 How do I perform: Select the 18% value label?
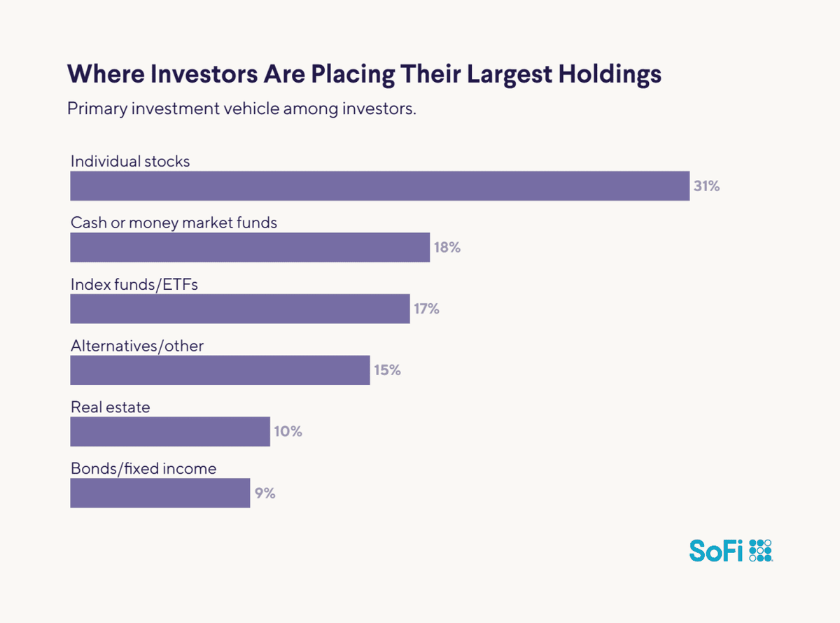[447, 247]
